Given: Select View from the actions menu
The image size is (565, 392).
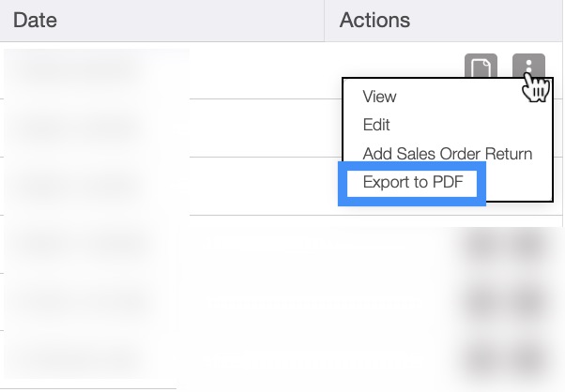Looking at the screenshot, I should (x=379, y=97).
